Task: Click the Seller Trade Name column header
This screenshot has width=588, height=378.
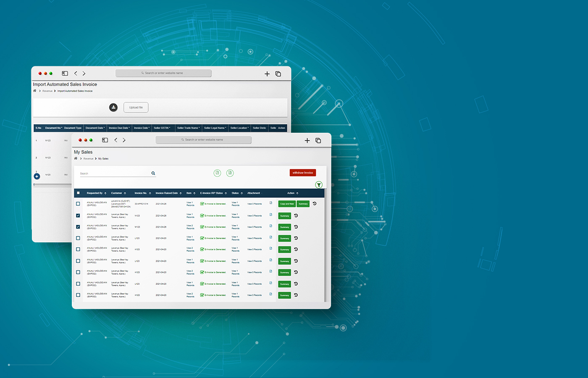Action: pyautogui.click(x=189, y=128)
